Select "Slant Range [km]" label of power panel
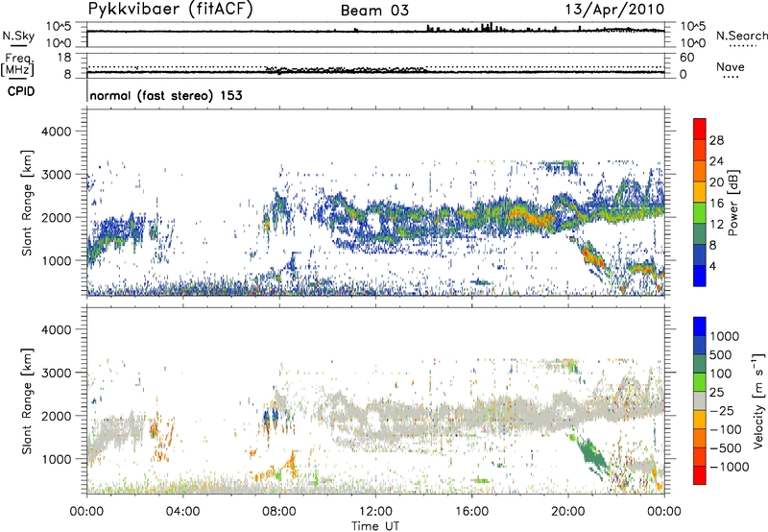The width and height of the screenshot is (768, 532). [27, 203]
